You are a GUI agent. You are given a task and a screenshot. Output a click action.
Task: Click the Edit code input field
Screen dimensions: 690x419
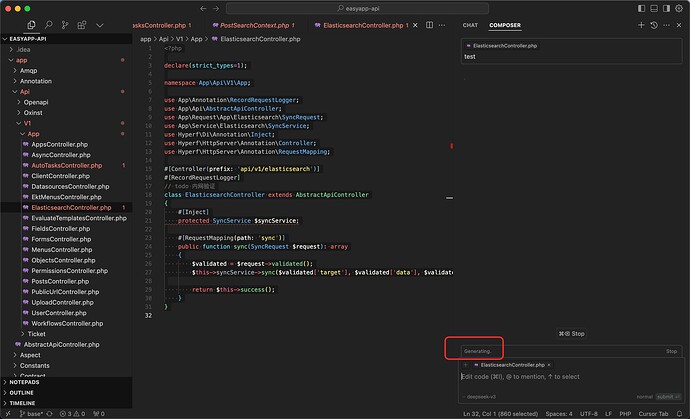coord(570,377)
